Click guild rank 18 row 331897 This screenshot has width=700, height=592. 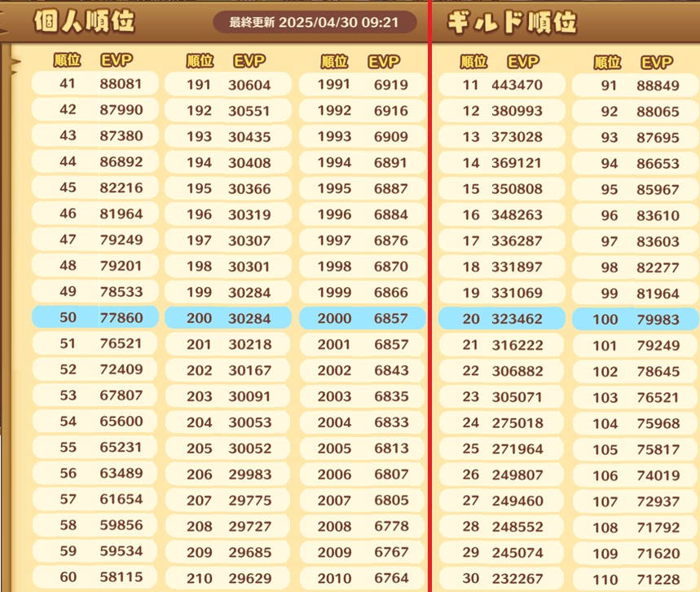[x=502, y=267]
